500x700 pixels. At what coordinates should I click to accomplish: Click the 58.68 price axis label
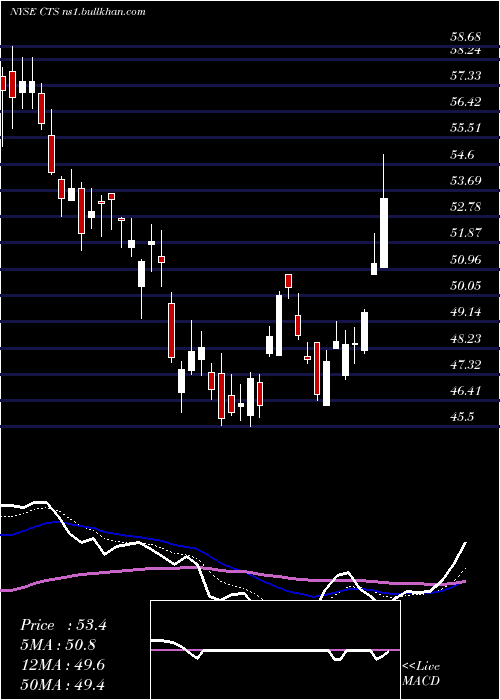[x=466, y=37]
